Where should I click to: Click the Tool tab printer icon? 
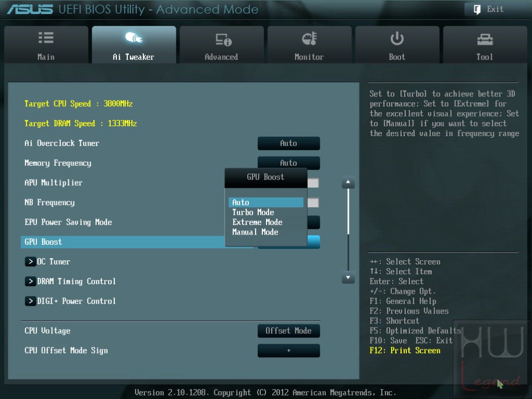[485, 39]
